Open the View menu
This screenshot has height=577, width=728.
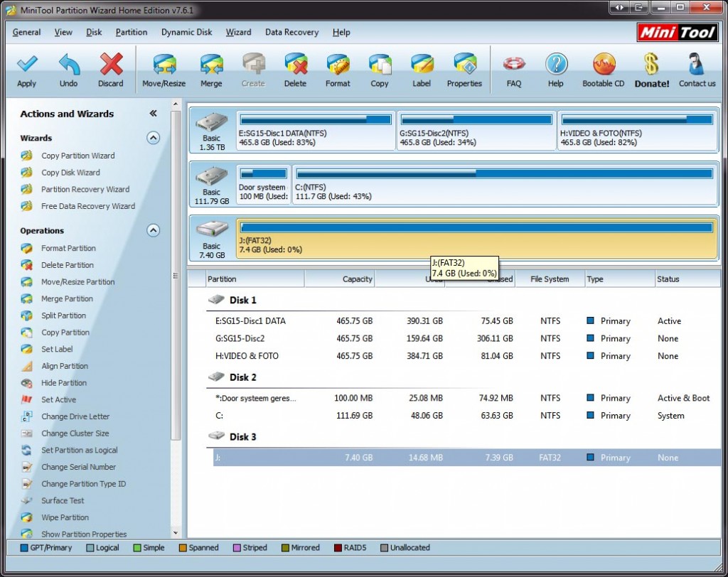tap(63, 32)
